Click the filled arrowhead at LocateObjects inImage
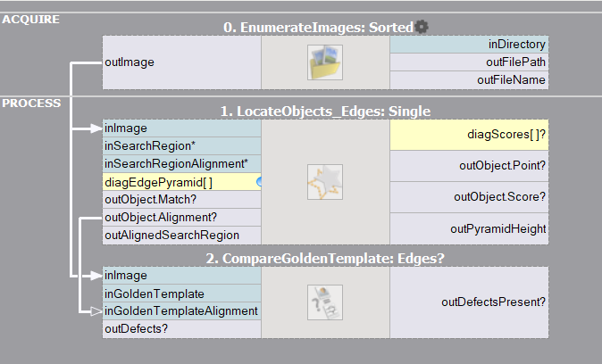The image size is (602, 364). tap(96, 128)
